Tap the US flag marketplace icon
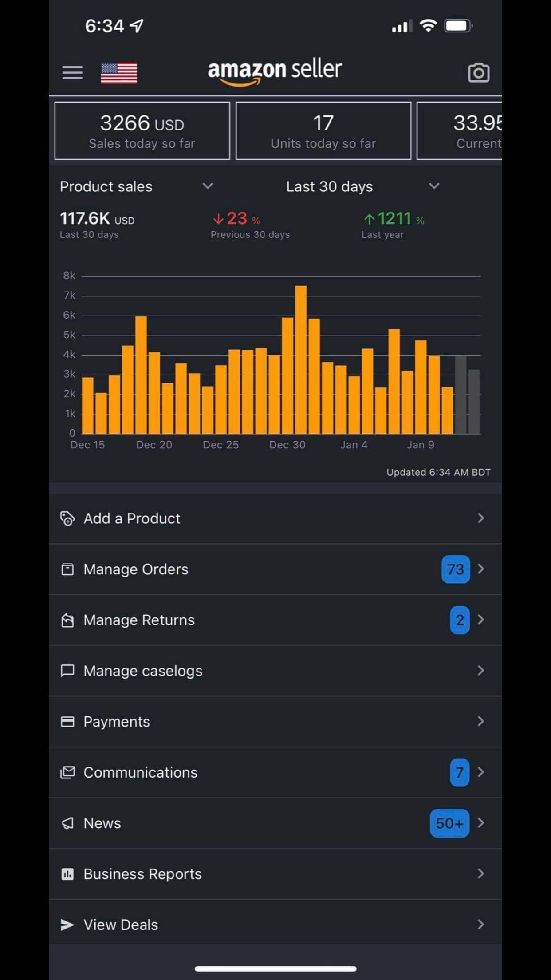551x980 pixels. [x=119, y=73]
